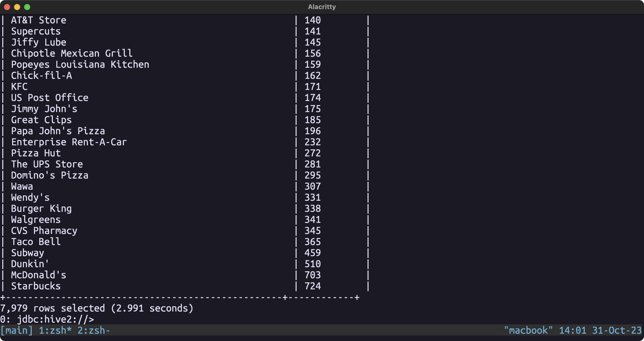Image resolution: width=644 pixels, height=341 pixels.
Task: Select tmux window tab 1:zsh*
Action: tap(55, 330)
